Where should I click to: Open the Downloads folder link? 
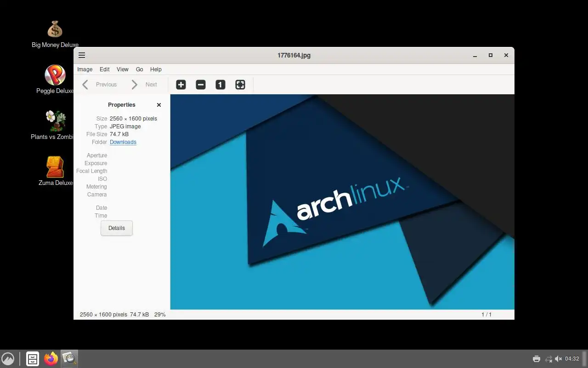click(x=123, y=142)
